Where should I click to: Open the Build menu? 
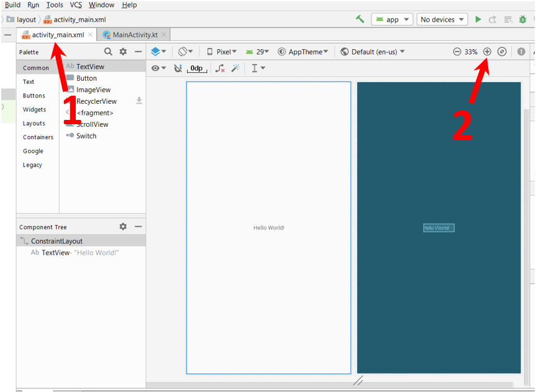(x=12, y=5)
